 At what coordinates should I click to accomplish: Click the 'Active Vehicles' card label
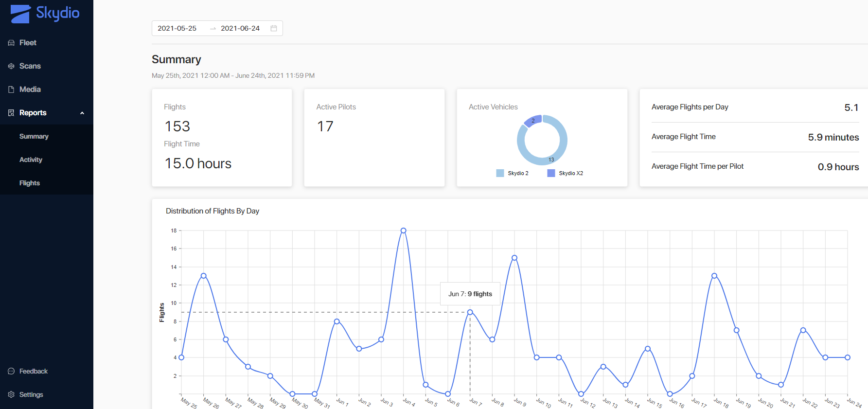tap(493, 107)
